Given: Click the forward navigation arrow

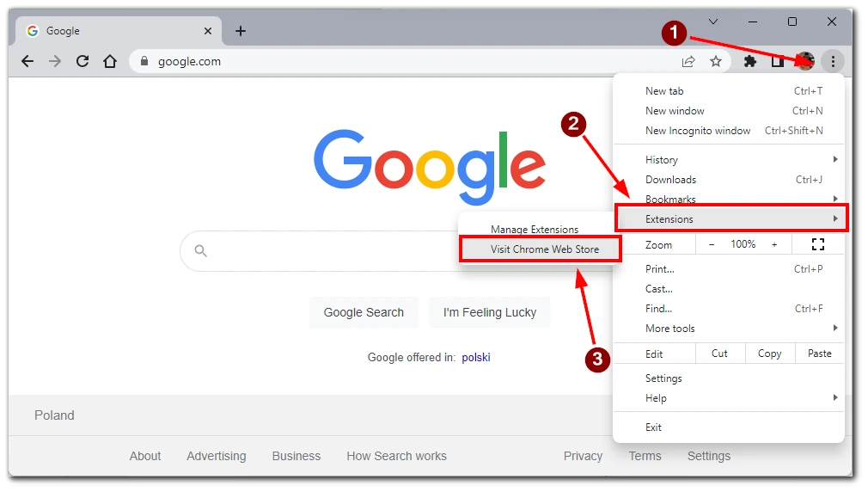Looking at the screenshot, I should click(x=55, y=62).
